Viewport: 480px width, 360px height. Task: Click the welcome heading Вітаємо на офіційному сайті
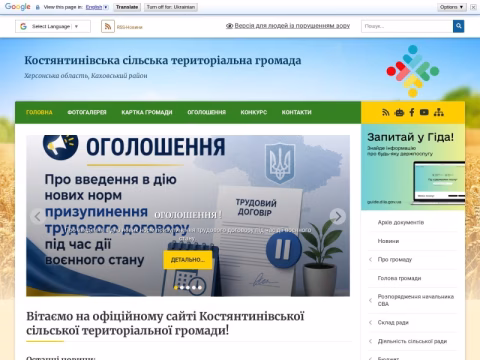(165, 323)
